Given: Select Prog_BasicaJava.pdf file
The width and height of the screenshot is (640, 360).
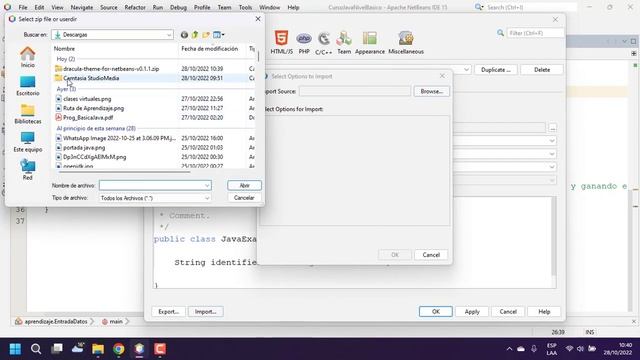Looking at the screenshot, I should point(88,118).
